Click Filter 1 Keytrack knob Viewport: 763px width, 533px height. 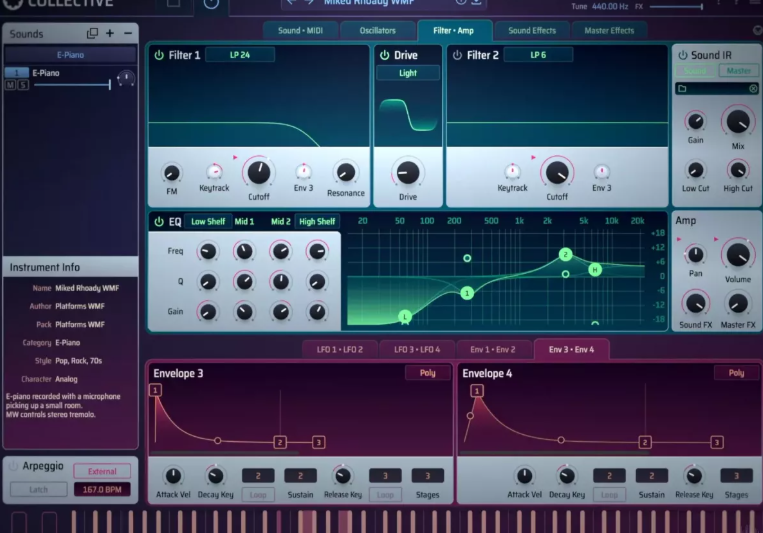coord(214,171)
